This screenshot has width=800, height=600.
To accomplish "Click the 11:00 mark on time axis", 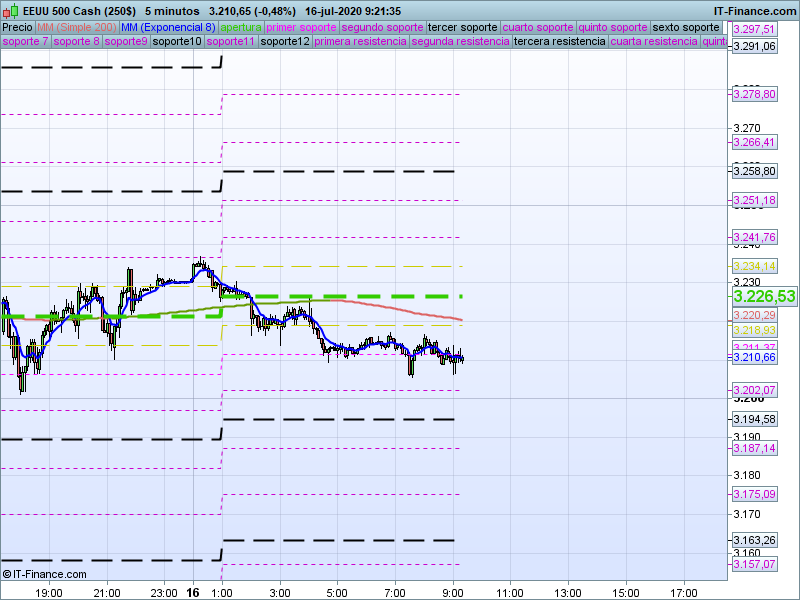I will [x=510, y=591].
